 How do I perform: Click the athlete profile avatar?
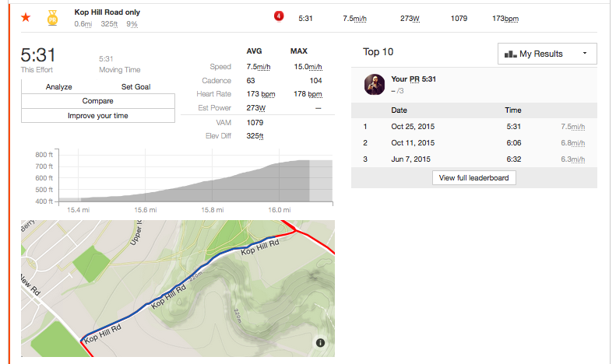[x=375, y=84]
